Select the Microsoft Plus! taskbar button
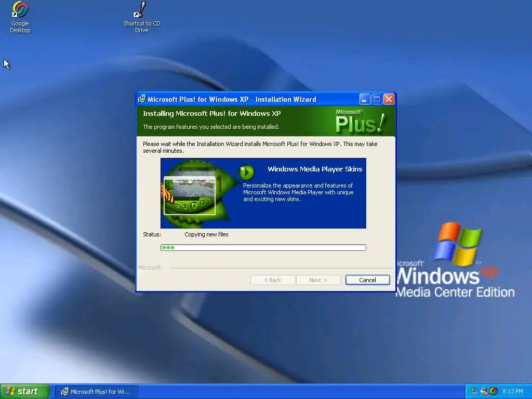Screen dimensions: 532x399 tap(96, 392)
